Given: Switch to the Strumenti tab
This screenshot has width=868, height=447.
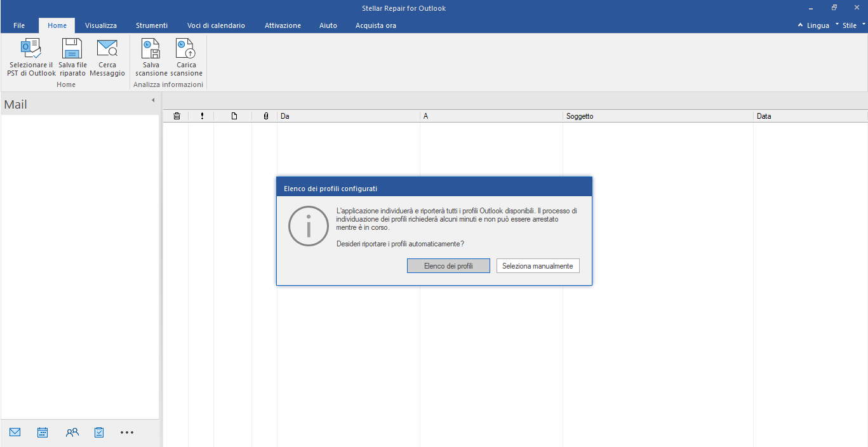Looking at the screenshot, I should (x=152, y=25).
